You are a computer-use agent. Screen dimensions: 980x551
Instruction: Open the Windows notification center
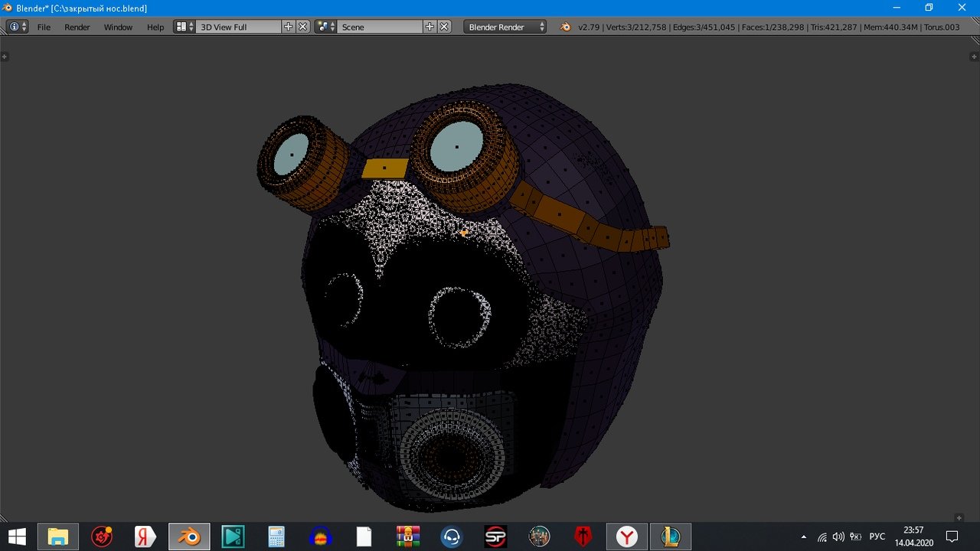coord(952,536)
